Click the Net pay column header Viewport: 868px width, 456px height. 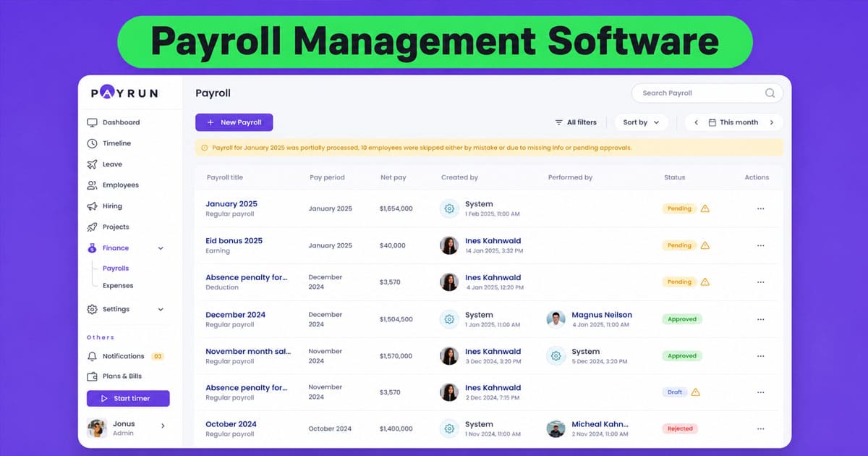click(392, 177)
